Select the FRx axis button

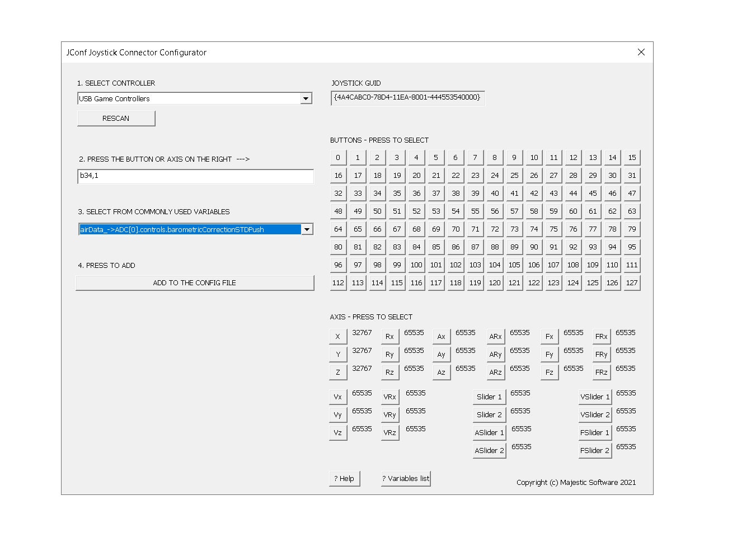pyautogui.click(x=601, y=337)
